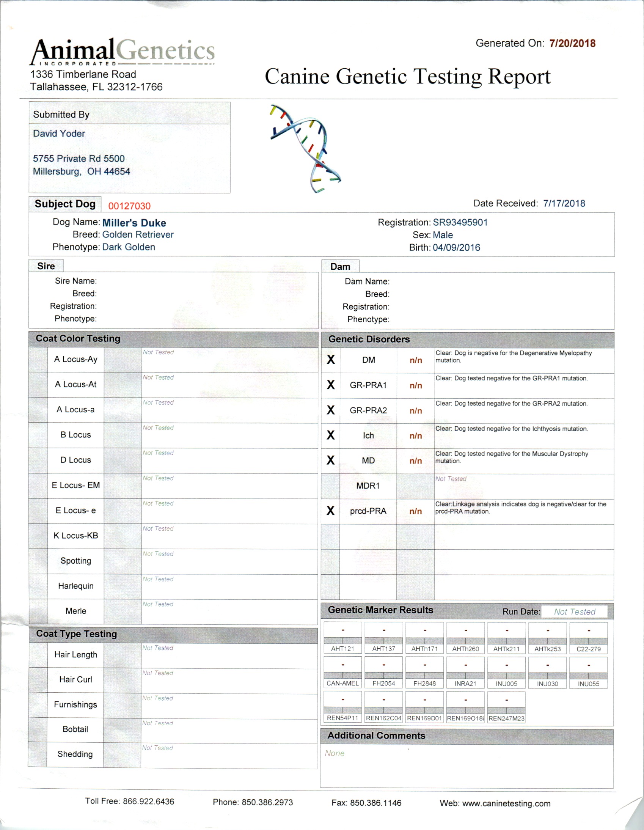Click the phenotype value 'Dark Golden'
644x830 pixels.
pyautogui.click(x=129, y=247)
